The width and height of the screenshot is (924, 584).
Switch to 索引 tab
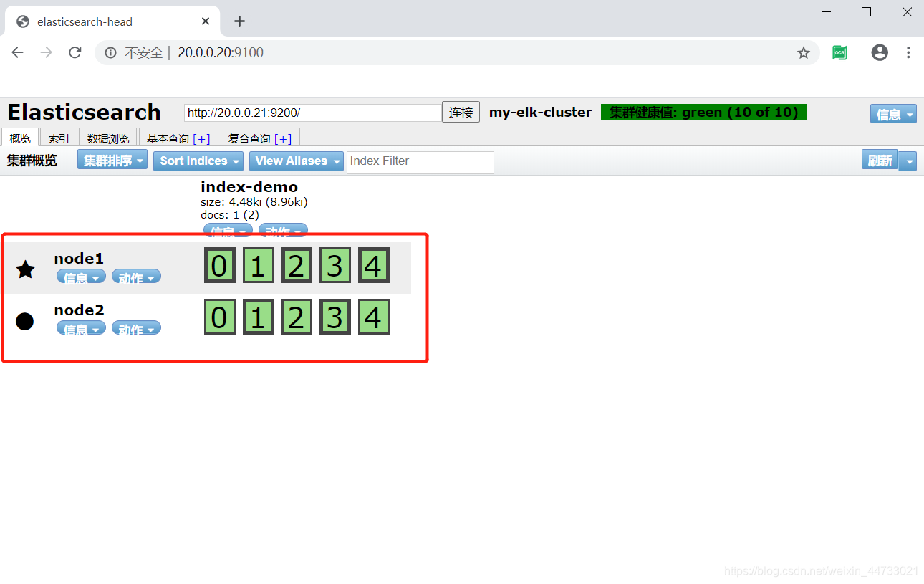coord(59,138)
